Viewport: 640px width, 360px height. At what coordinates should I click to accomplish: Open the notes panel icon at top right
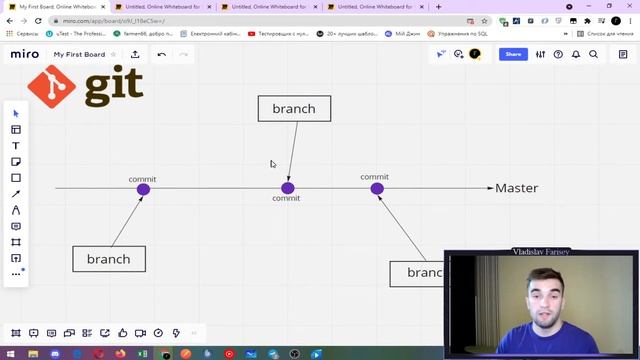[623, 54]
